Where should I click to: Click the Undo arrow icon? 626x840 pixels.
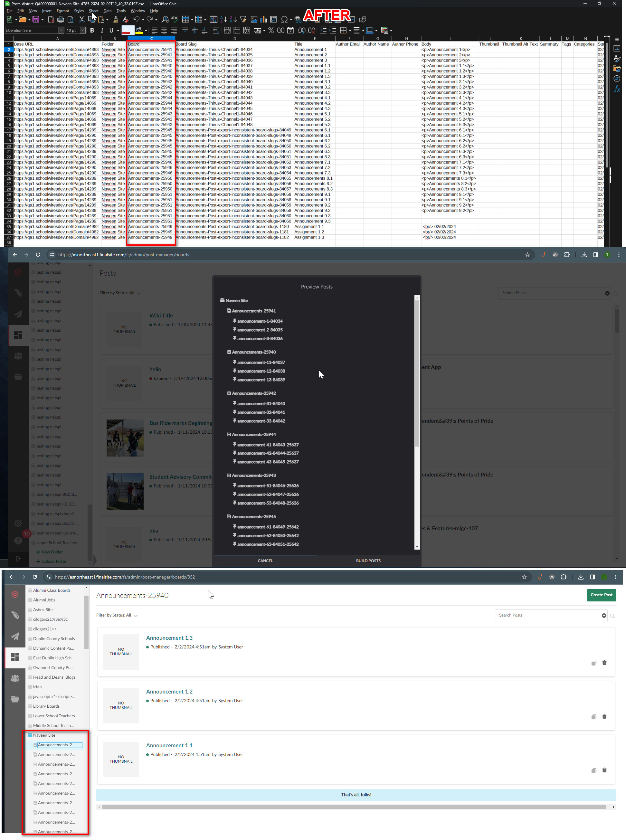coord(137,19)
